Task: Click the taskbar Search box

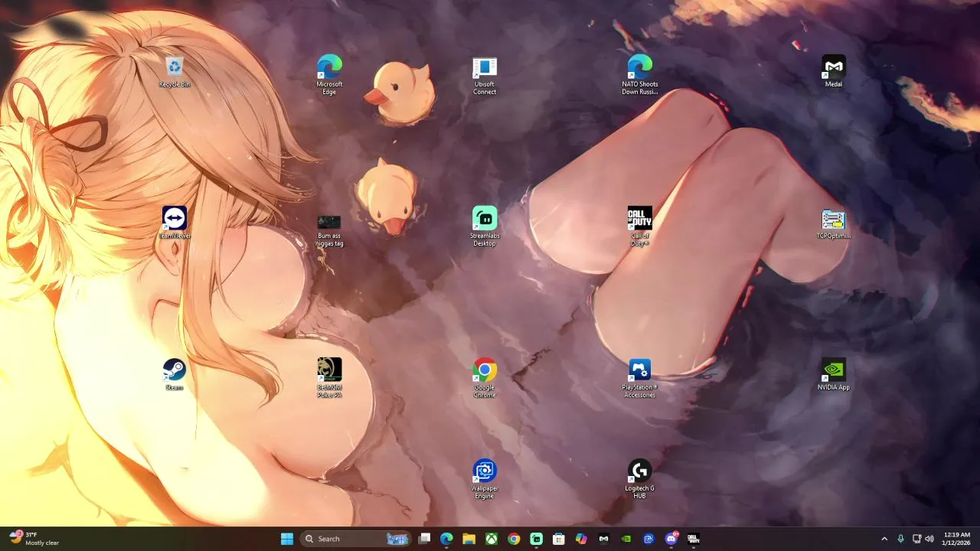Action: [356, 539]
